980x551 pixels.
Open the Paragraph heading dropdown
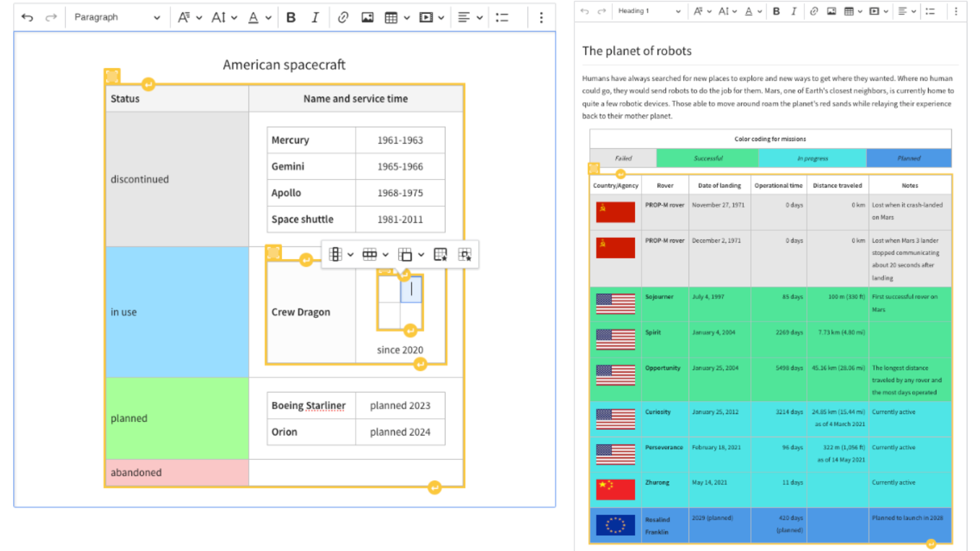click(x=116, y=17)
